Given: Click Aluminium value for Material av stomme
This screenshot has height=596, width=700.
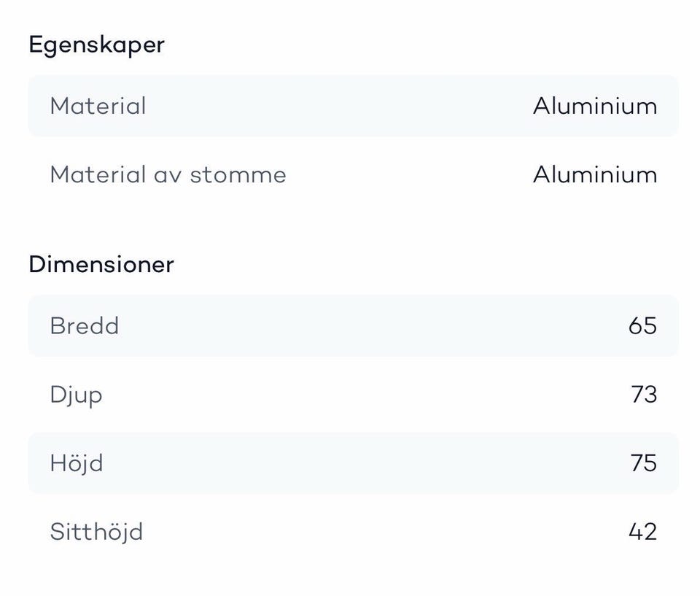Looking at the screenshot, I should tap(595, 175).
